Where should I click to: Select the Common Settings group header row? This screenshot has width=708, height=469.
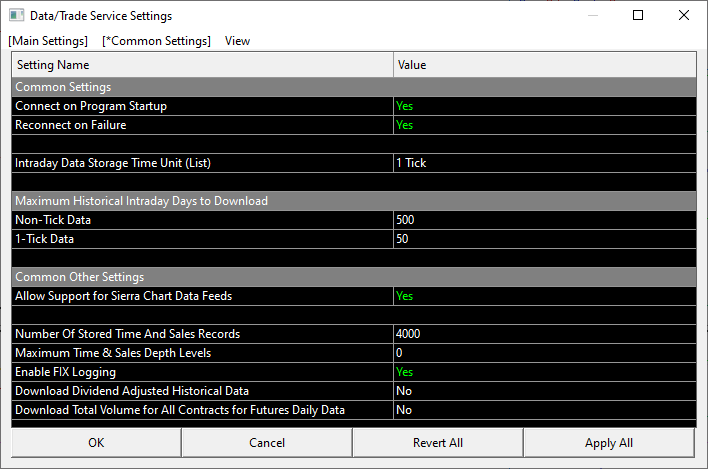pyautogui.click(x=354, y=87)
